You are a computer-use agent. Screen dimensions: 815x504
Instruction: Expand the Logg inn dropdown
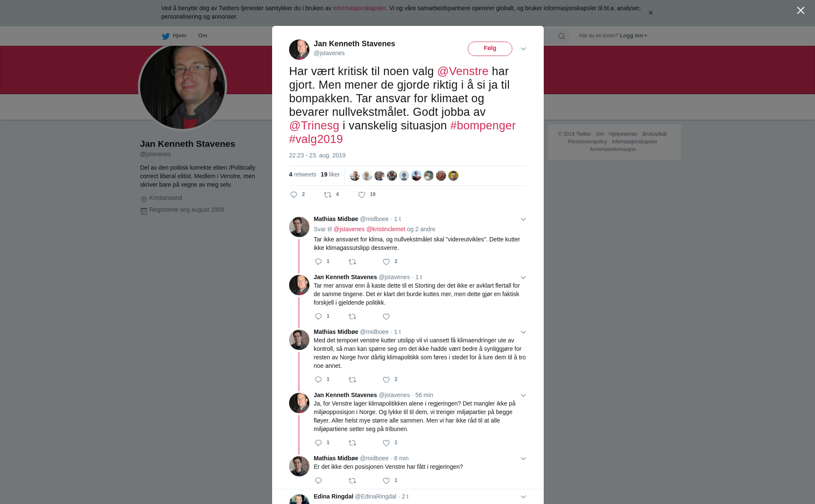point(633,36)
